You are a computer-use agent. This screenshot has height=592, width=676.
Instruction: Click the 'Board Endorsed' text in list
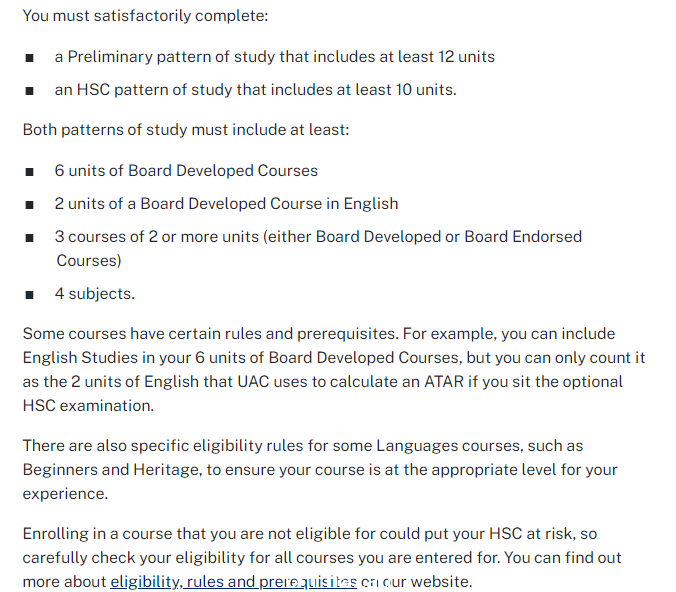point(523,237)
